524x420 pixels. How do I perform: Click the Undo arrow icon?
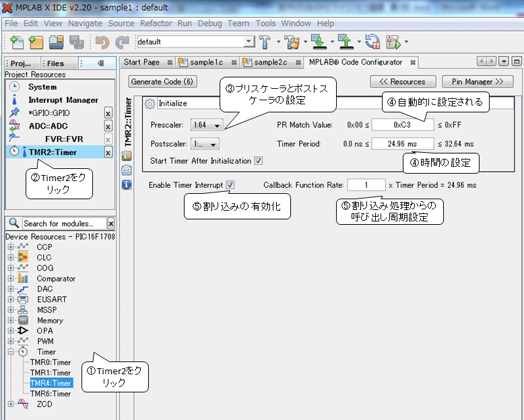[x=102, y=42]
